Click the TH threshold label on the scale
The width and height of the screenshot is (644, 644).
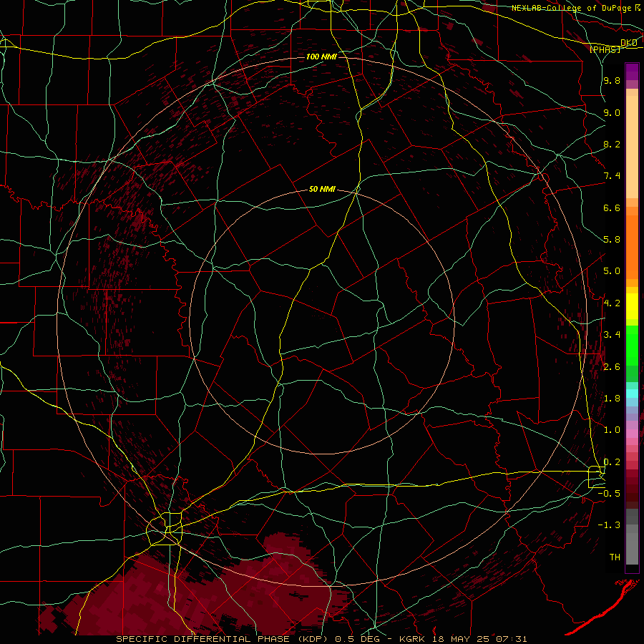pyautogui.click(x=615, y=557)
